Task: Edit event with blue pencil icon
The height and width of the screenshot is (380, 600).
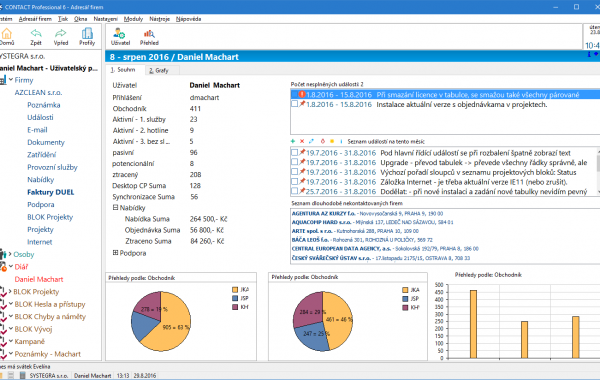Action: click(x=311, y=141)
